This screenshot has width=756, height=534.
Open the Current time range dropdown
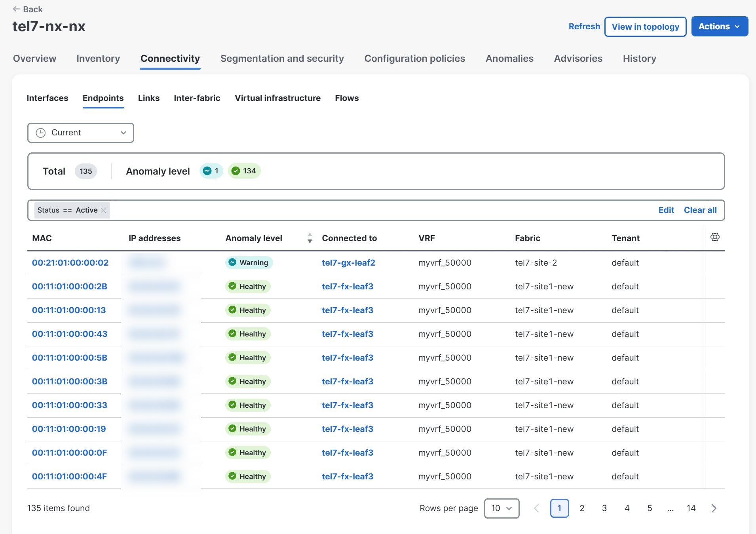(81, 133)
